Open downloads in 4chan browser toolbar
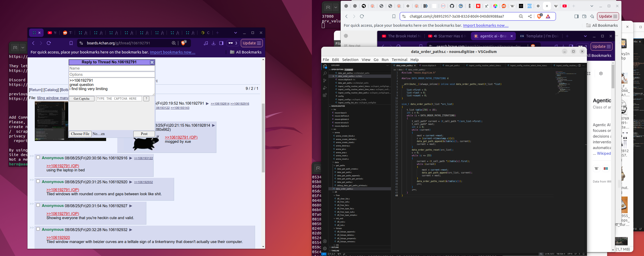The height and width of the screenshot is (256, 644). 214,43
